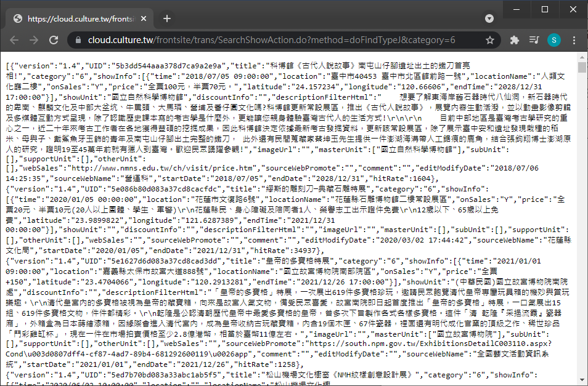Click the text "hitRate":34937

pyautogui.click(x=285, y=251)
